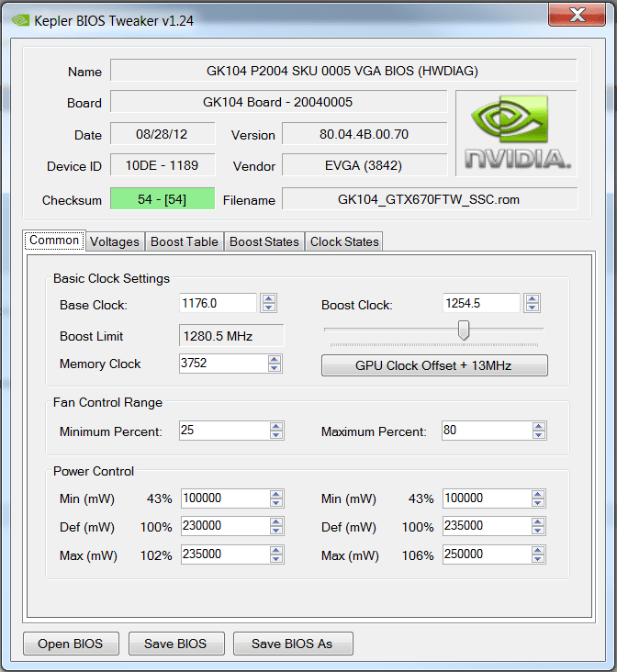The height and width of the screenshot is (672, 617).
Task: Focus the Boost Clock input field
Action: coord(480,304)
